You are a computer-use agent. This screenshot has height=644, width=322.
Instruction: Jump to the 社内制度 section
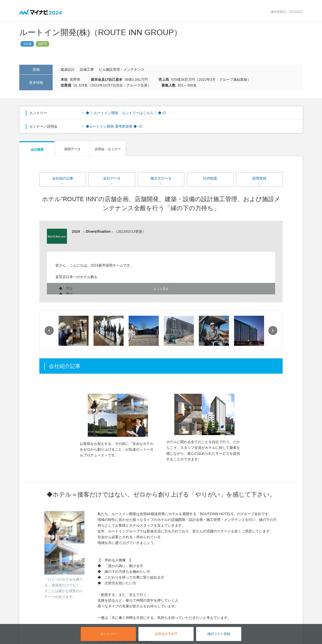[x=210, y=179]
